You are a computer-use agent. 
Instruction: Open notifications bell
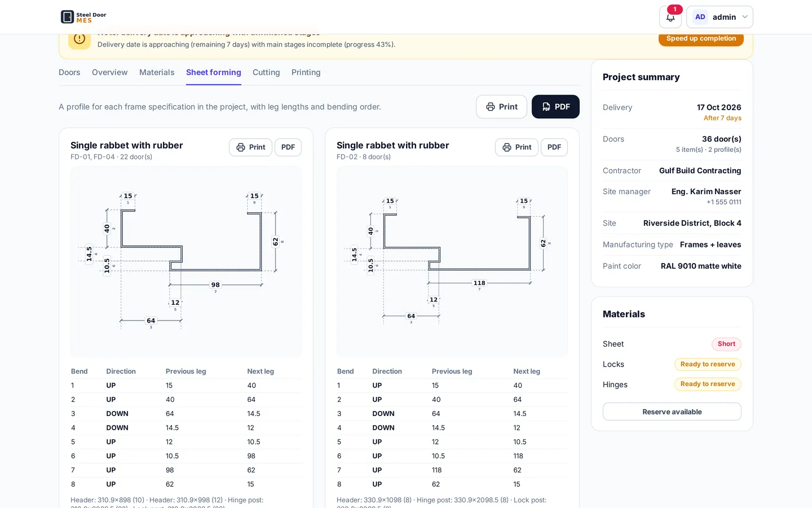coord(670,17)
